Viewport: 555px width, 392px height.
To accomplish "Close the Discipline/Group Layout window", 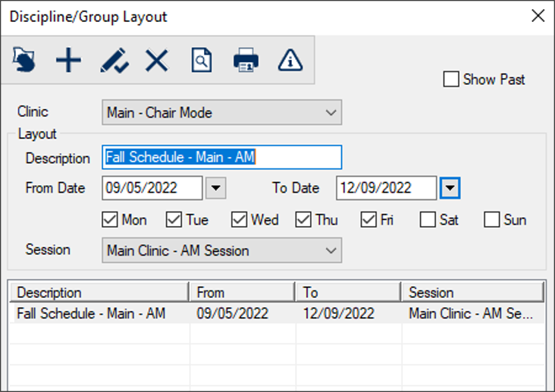I will coord(537,16).
